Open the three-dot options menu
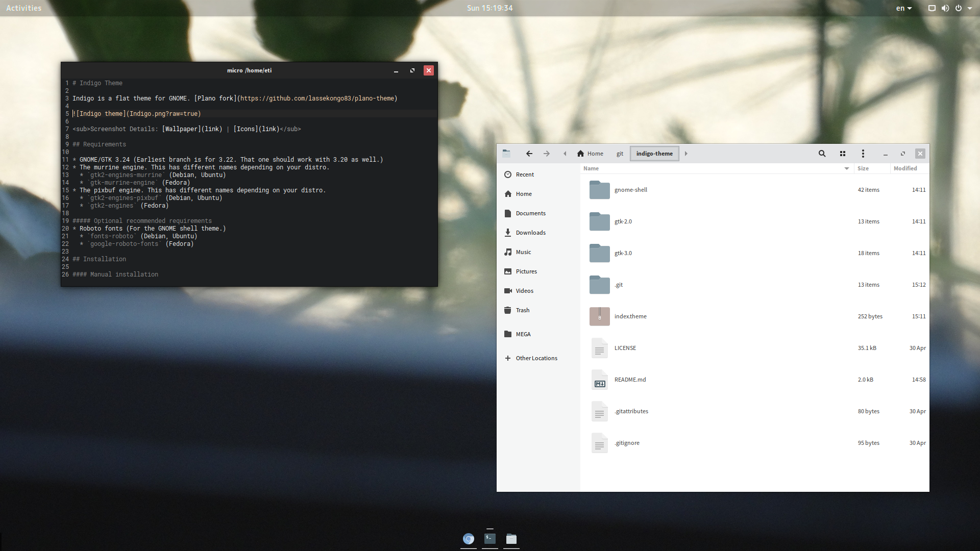The image size is (980, 551). [x=863, y=154]
